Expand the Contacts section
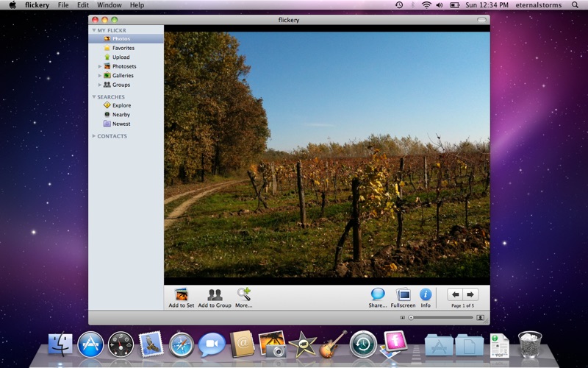 pyautogui.click(x=94, y=136)
